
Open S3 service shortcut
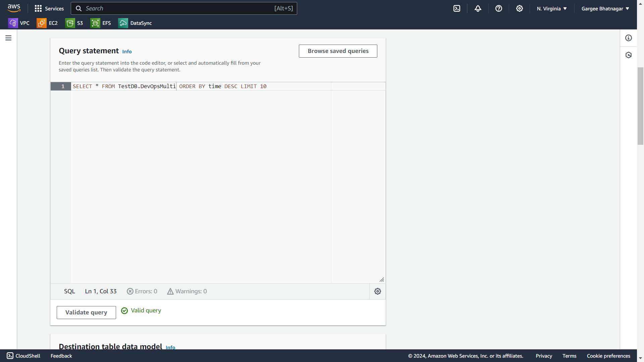tap(74, 23)
